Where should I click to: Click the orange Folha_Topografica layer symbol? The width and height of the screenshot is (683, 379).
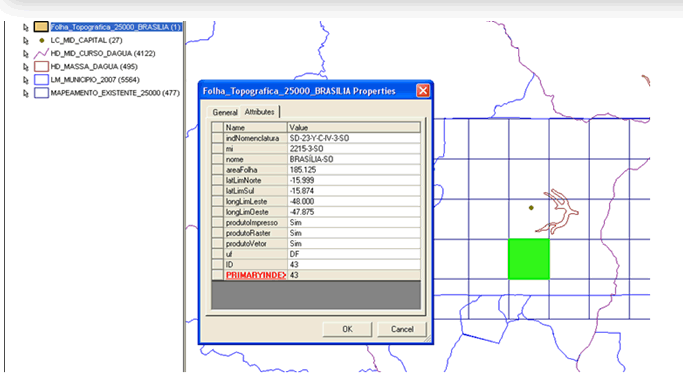pos(41,27)
